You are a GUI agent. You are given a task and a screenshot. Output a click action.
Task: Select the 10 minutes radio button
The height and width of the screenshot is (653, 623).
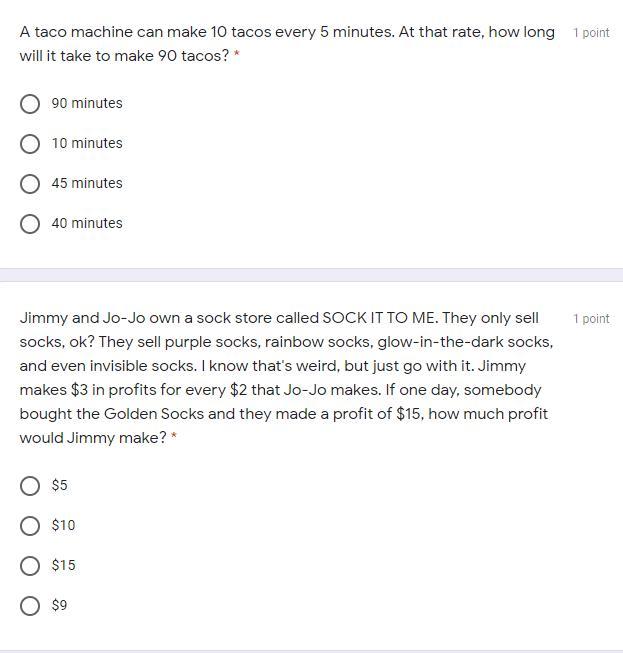(x=30, y=144)
